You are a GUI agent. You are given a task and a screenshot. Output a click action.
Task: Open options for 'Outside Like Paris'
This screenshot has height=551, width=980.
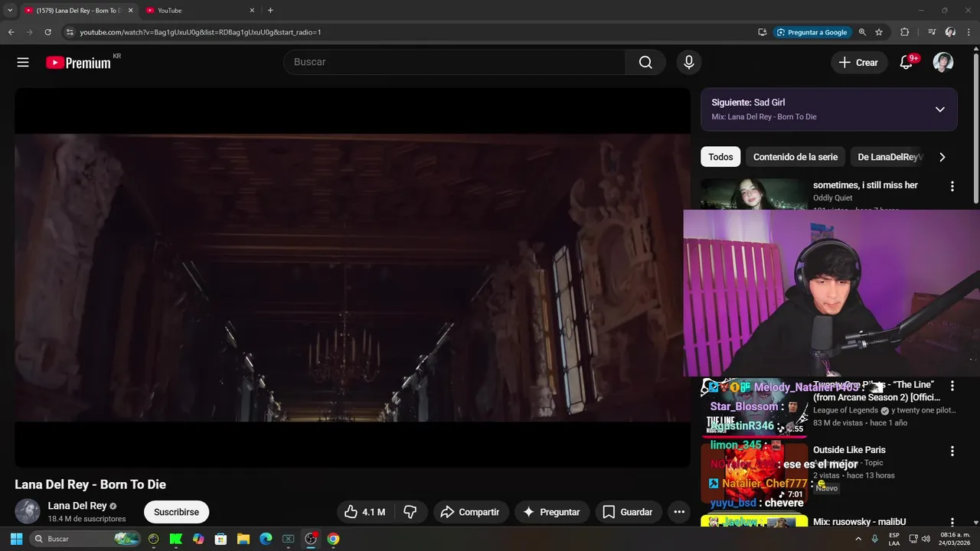click(952, 452)
